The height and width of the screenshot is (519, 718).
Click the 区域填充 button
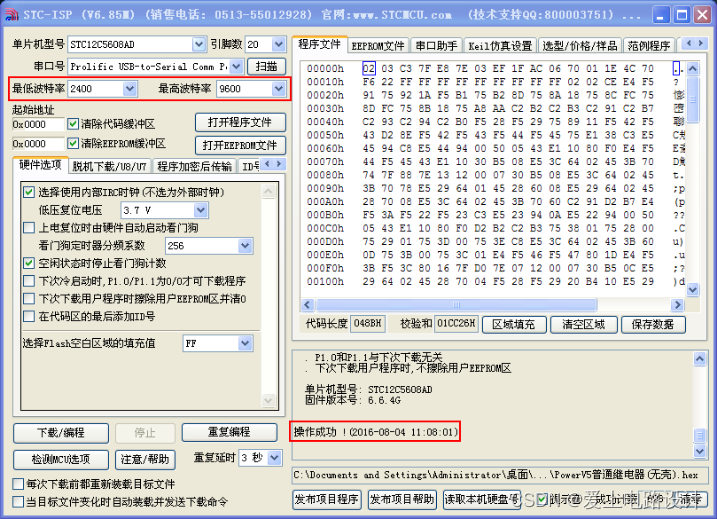tap(514, 324)
